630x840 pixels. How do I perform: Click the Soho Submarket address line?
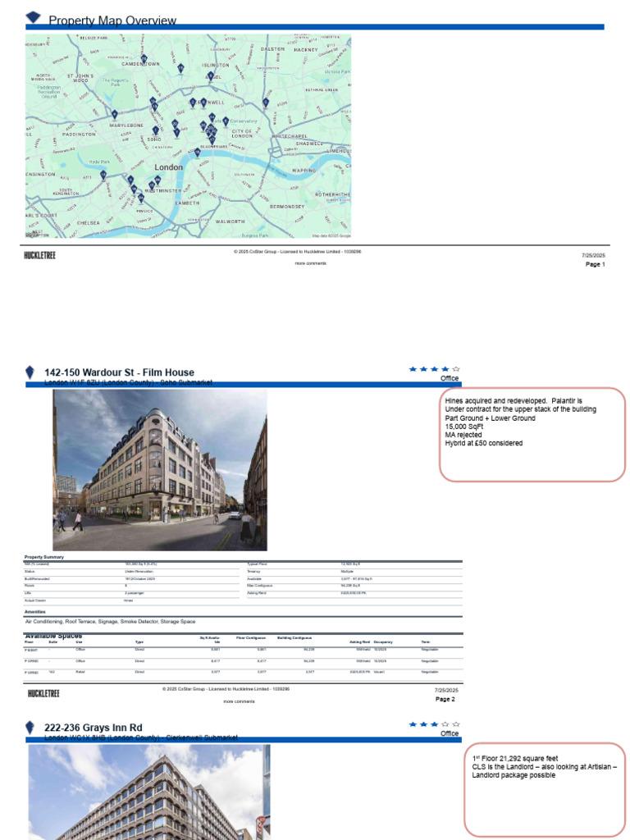click(x=128, y=382)
